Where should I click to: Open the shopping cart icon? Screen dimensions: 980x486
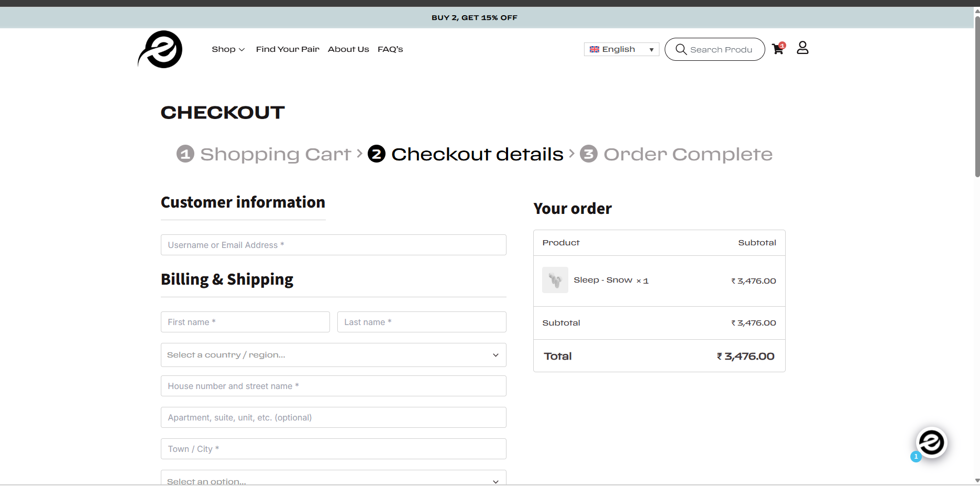click(x=778, y=49)
